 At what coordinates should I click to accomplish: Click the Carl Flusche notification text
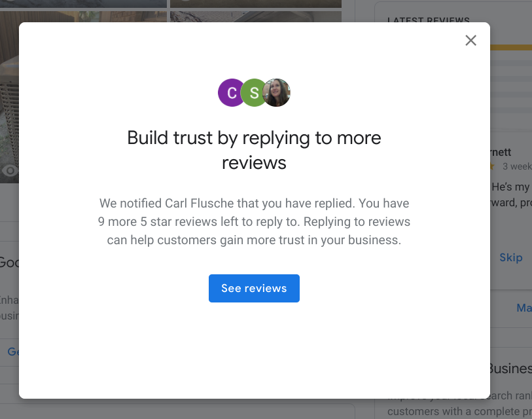click(254, 222)
